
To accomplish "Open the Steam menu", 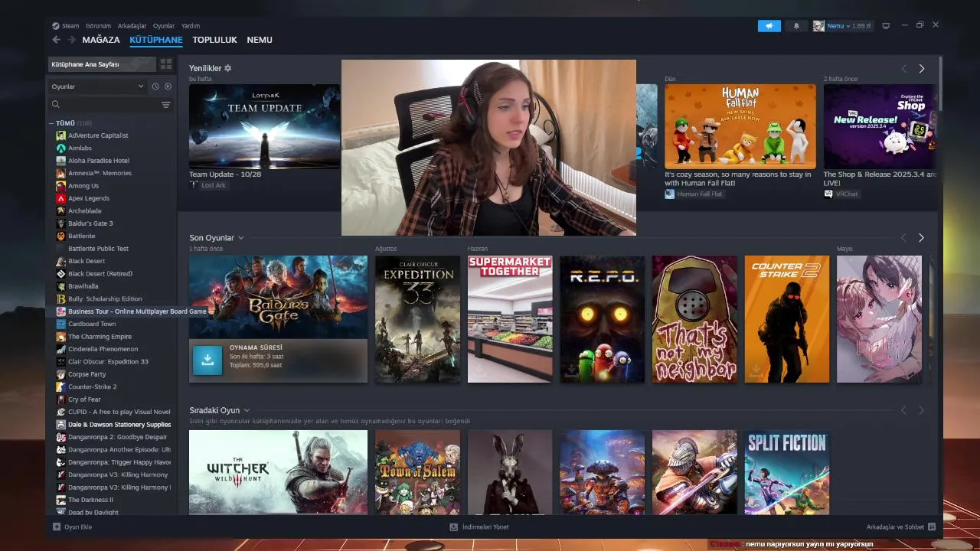I will coord(70,25).
